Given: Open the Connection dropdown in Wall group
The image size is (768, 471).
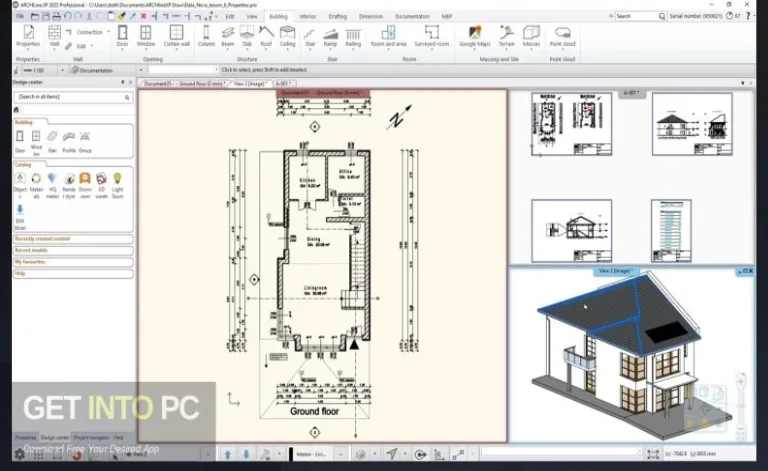Looking at the screenshot, I should [x=92, y=32].
